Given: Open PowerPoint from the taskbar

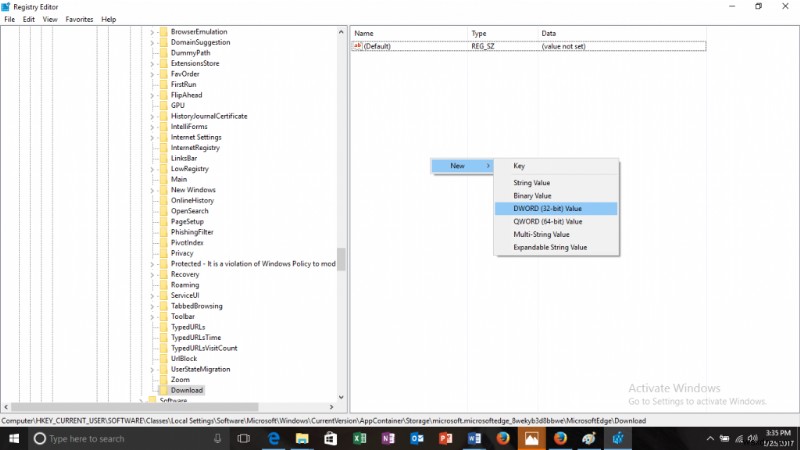Looking at the screenshot, I should tap(445, 438).
